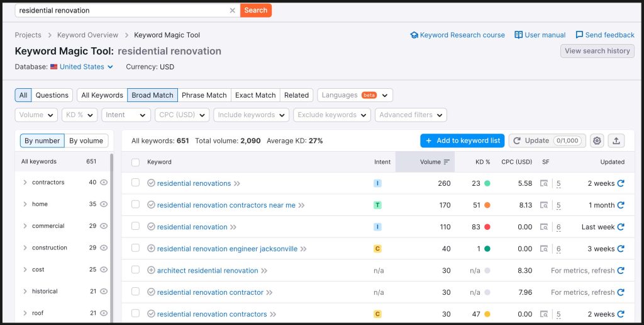
Task: Switch to the Questions tab
Action: (52, 95)
